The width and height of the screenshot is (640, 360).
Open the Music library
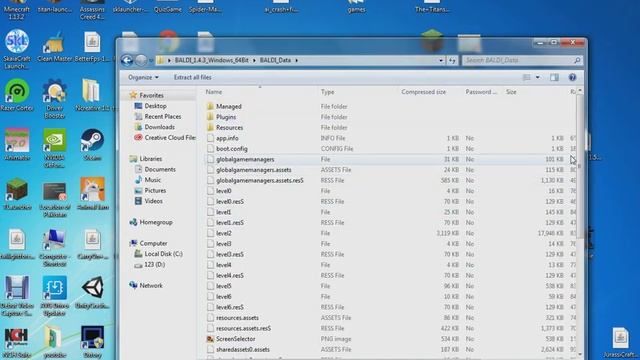click(x=152, y=180)
